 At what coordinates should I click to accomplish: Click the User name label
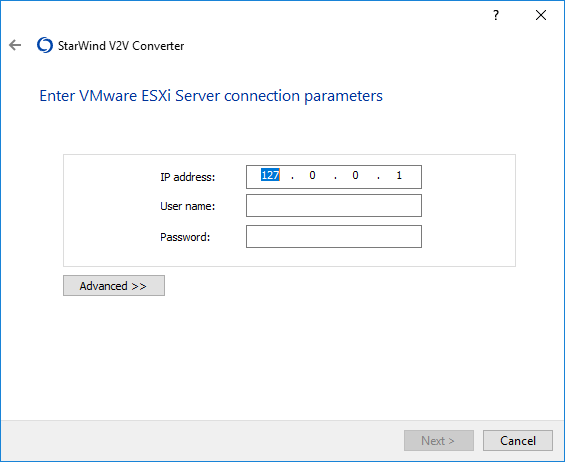[187, 206]
